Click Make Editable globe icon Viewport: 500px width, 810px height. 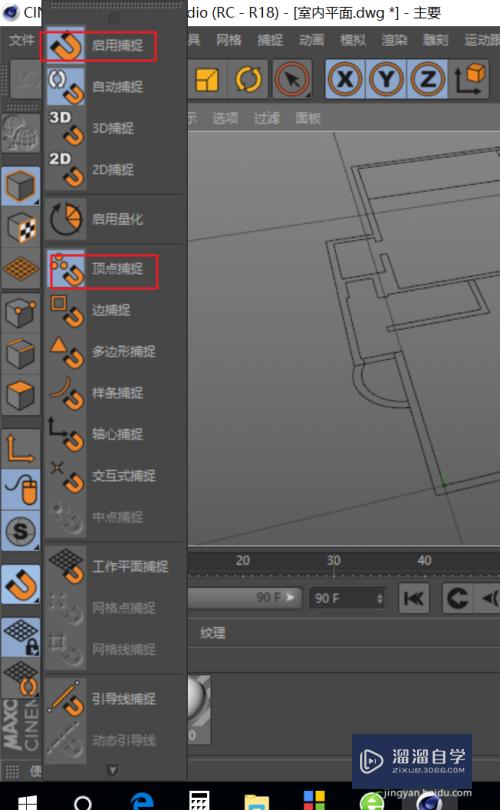click(x=21, y=134)
